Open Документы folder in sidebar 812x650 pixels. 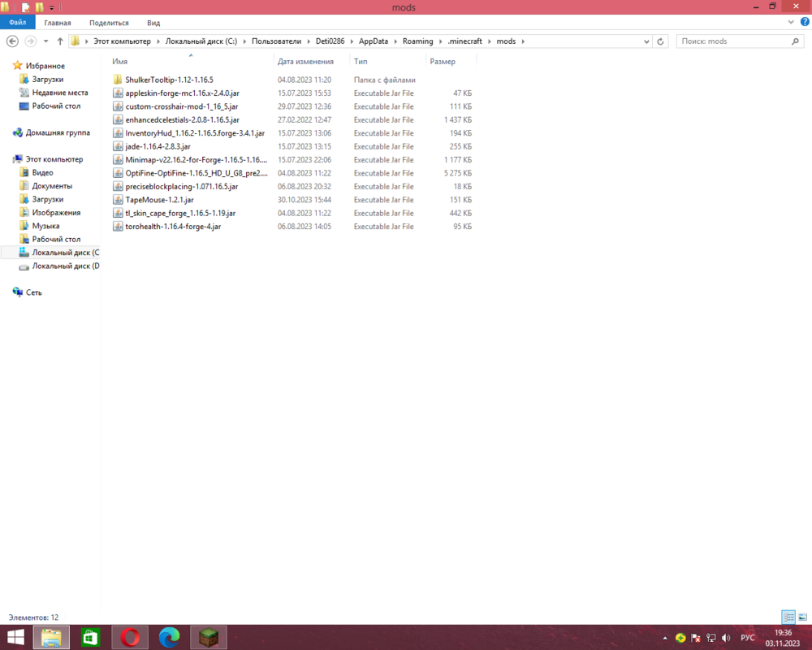52,185
